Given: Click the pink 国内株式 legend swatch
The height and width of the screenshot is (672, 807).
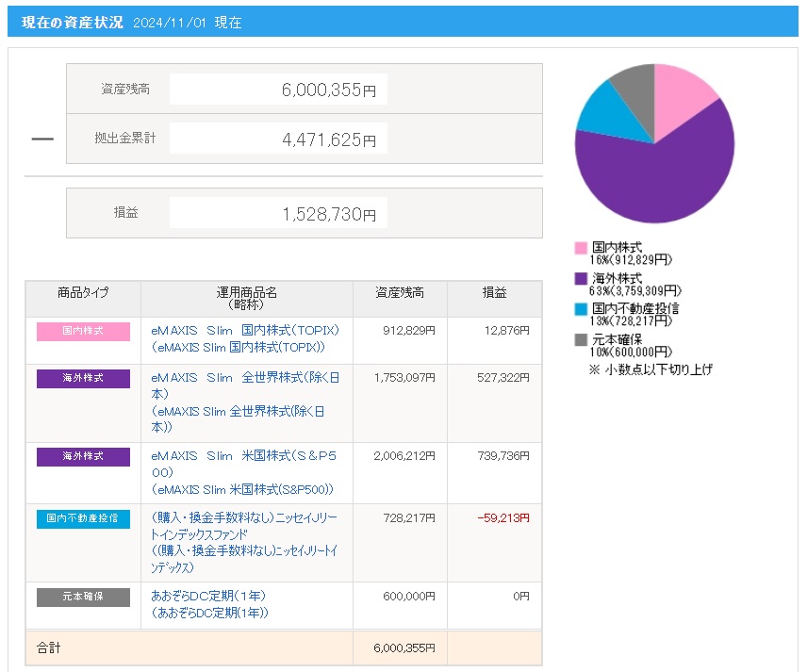Looking at the screenshot, I should [x=581, y=248].
